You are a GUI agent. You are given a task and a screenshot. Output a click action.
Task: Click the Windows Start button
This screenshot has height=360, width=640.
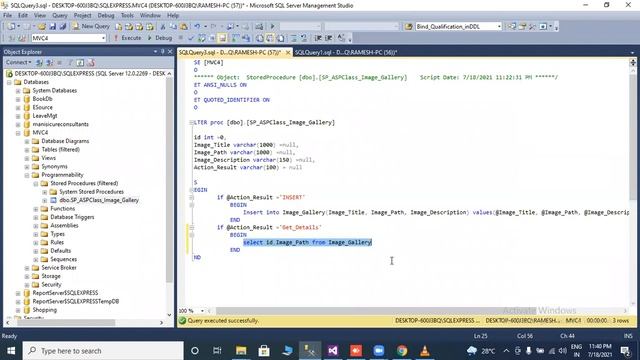(x=11, y=351)
